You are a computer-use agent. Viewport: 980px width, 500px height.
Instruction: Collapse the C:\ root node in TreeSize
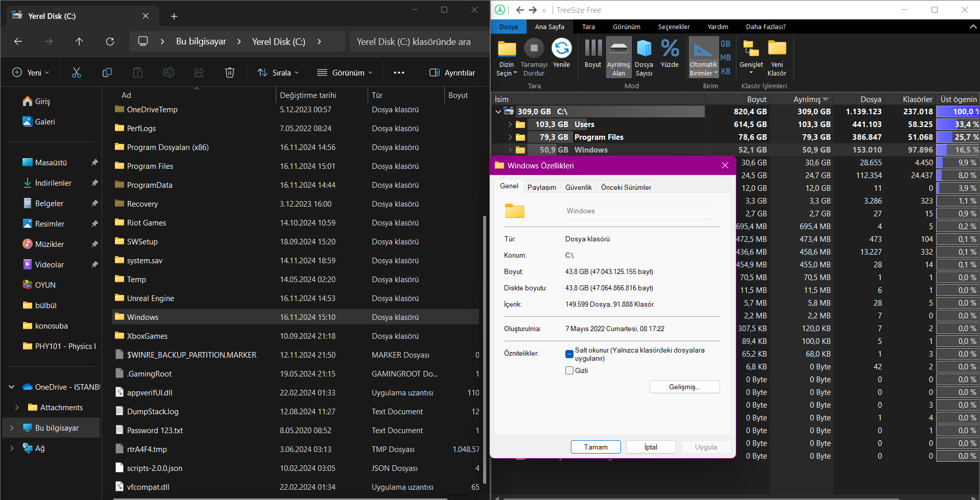pyautogui.click(x=498, y=111)
